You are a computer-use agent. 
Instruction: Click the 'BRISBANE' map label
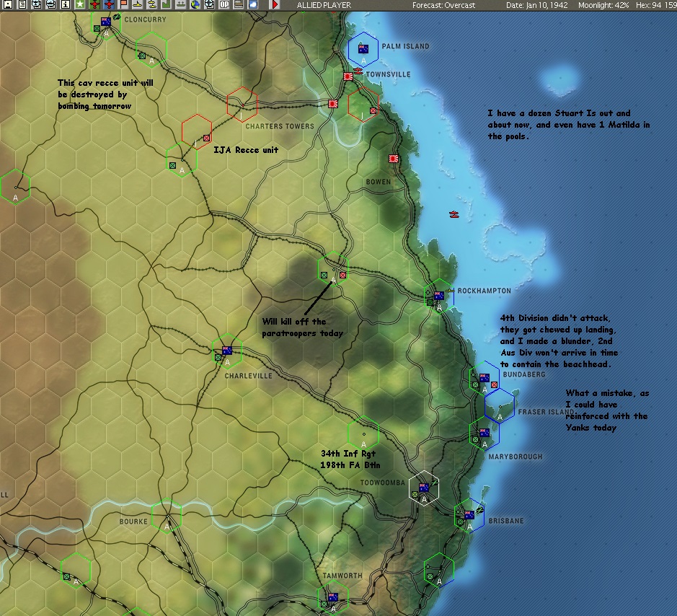(506, 521)
